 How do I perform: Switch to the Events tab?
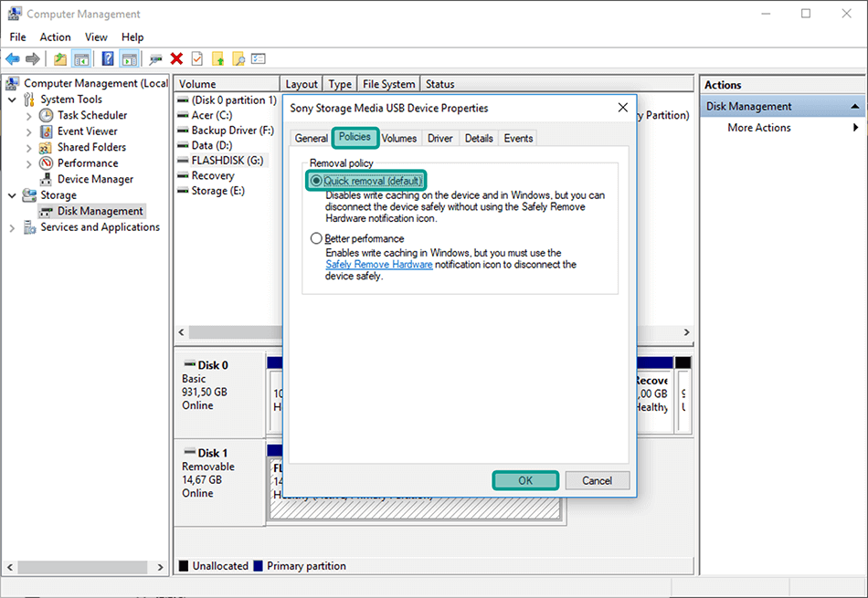518,138
